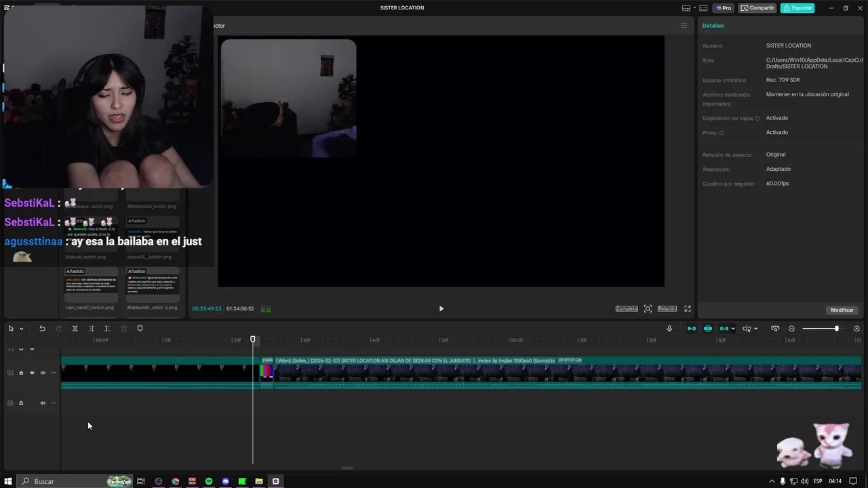The width and height of the screenshot is (868, 488).
Task: Toggle main track magnet
Action: (692, 329)
